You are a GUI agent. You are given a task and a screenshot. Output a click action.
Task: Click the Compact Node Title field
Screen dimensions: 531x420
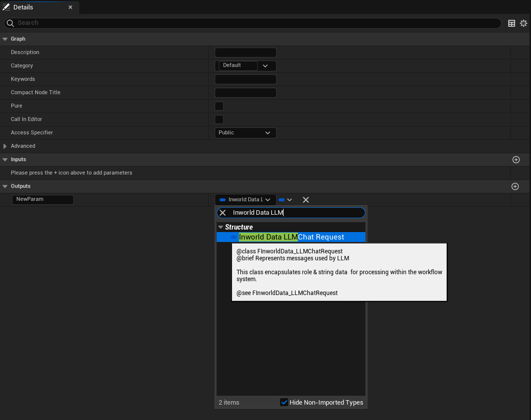245,92
